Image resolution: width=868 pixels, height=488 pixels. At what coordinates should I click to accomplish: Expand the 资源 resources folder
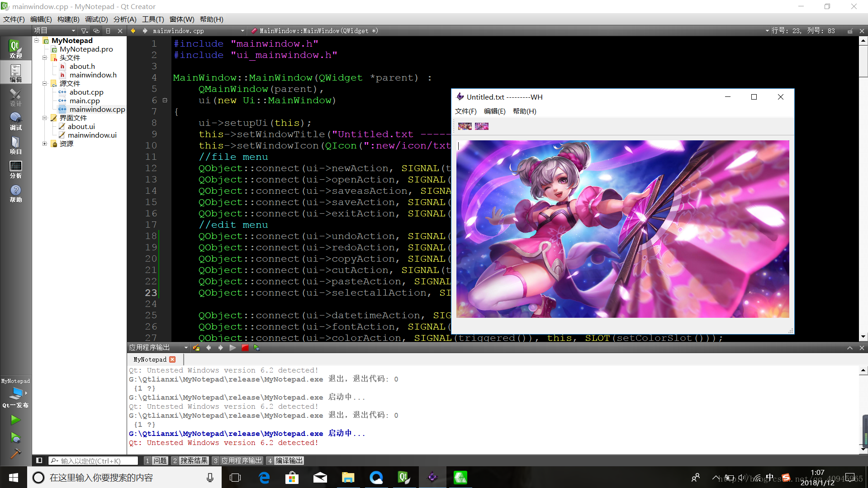[x=45, y=144]
